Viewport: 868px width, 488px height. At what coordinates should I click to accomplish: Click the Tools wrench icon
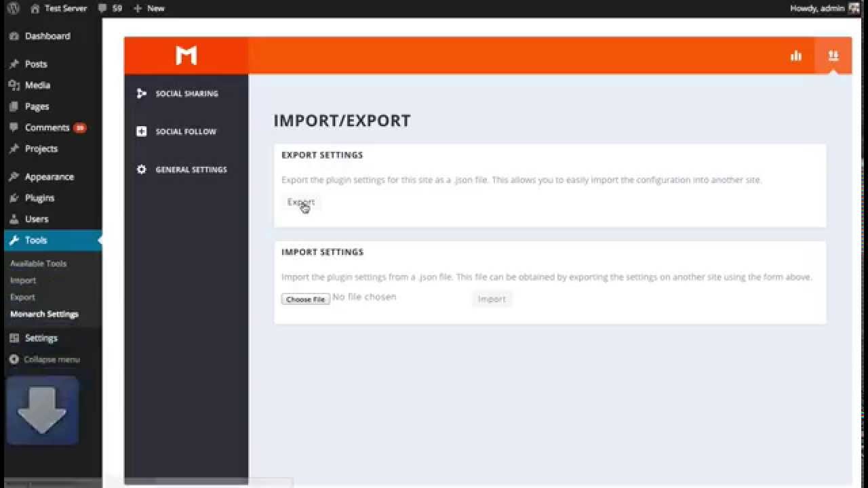pyautogui.click(x=14, y=240)
